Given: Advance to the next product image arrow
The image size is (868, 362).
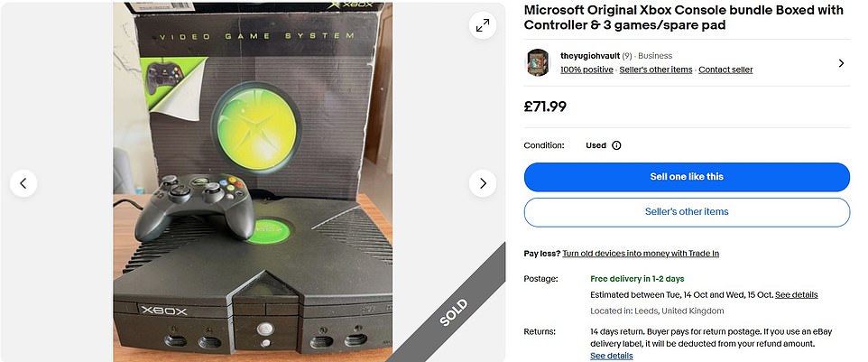Looking at the screenshot, I should 483,183.
